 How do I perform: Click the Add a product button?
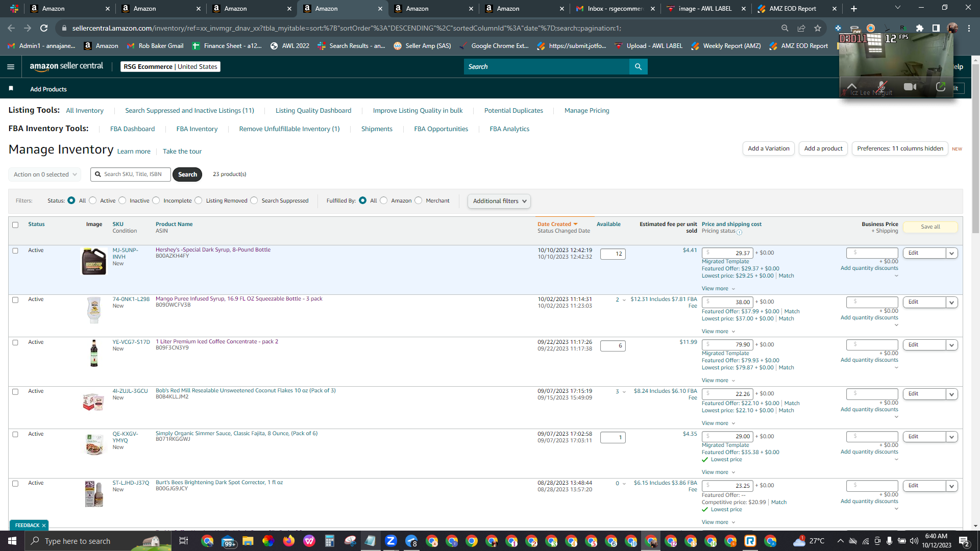pos(823,148)
